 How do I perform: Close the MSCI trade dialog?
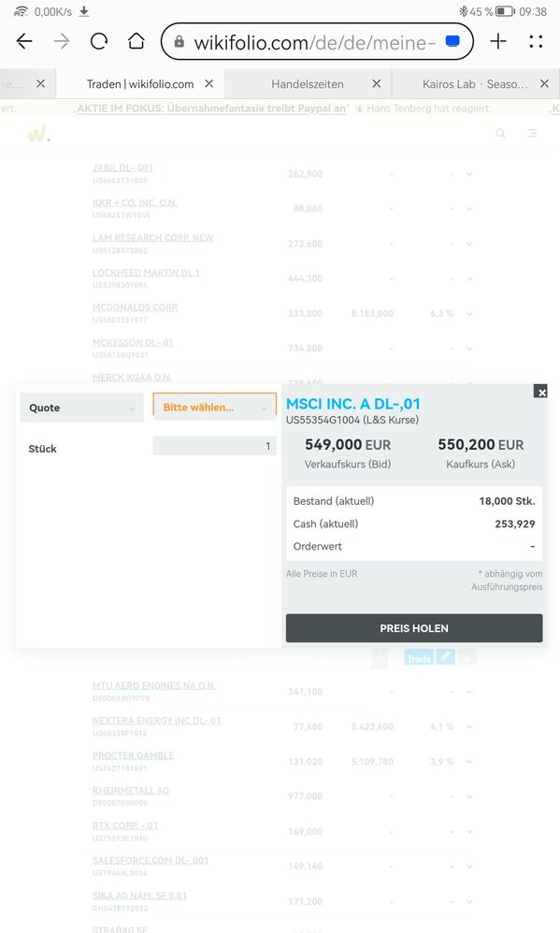pyautogui.click(x=540, y=392)
